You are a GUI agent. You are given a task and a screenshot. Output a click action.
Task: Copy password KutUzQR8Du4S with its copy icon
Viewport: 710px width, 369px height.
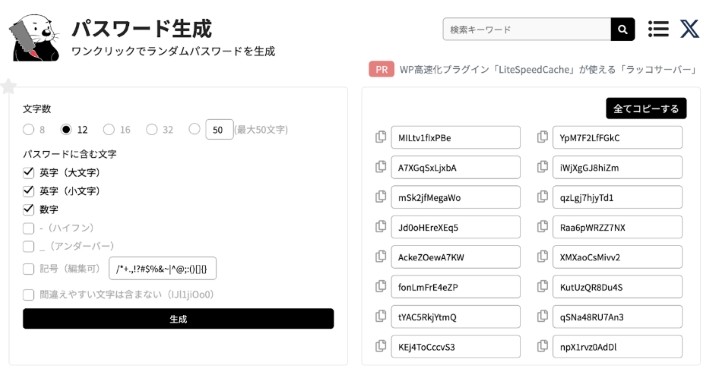[542, 286]
